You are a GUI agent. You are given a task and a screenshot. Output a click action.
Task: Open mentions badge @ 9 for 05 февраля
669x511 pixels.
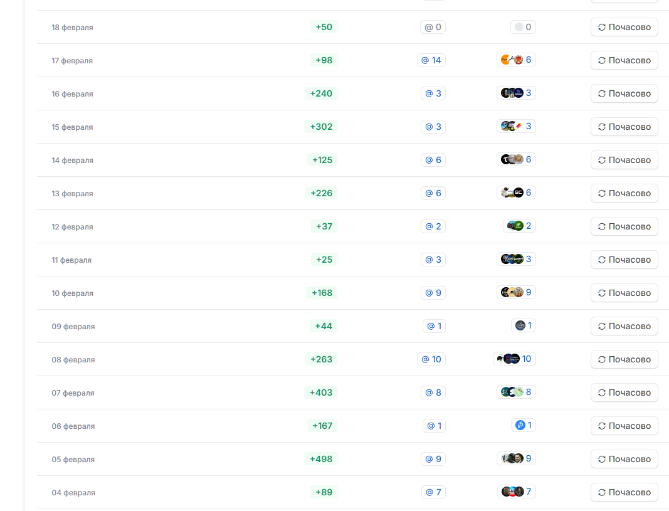click(433, 460)
